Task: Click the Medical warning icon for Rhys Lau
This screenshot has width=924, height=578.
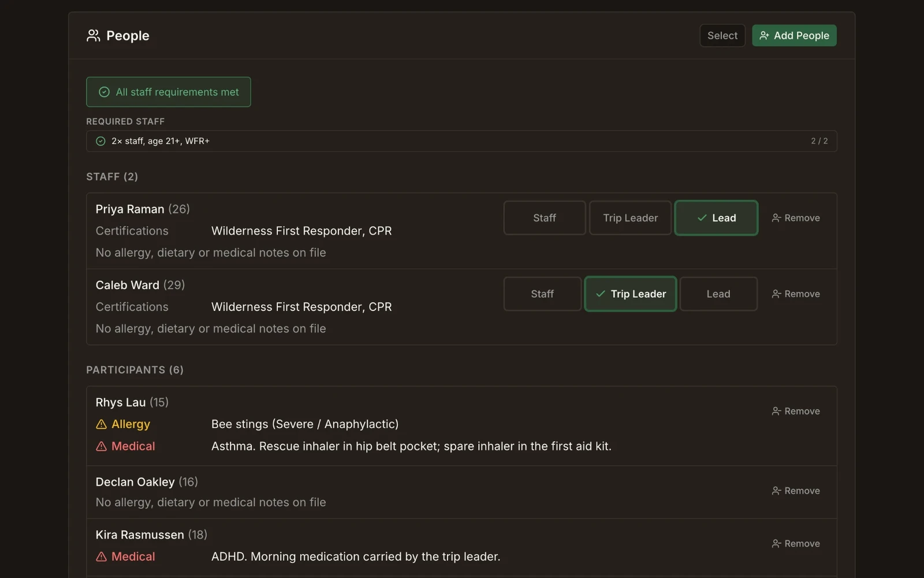Action: coord(101,446)
